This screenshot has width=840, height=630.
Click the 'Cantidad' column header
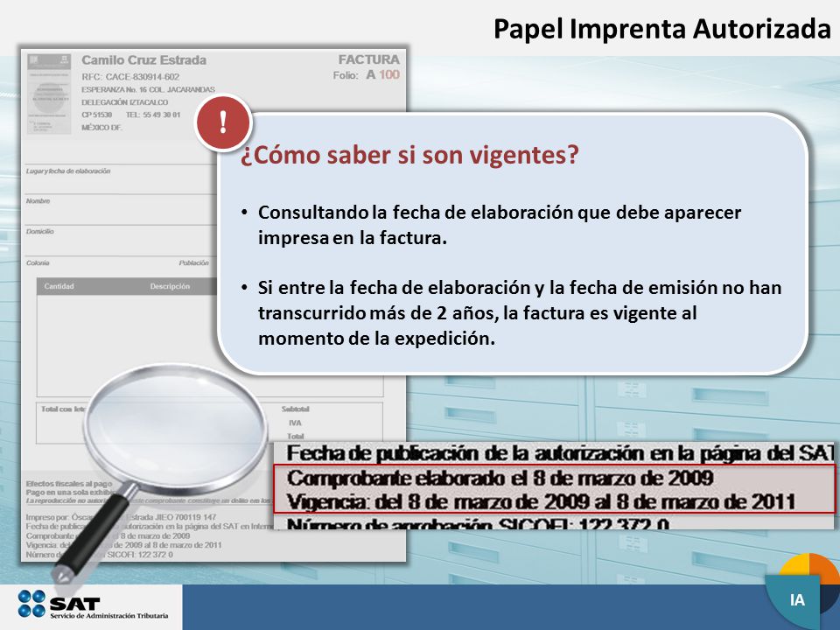59,287
